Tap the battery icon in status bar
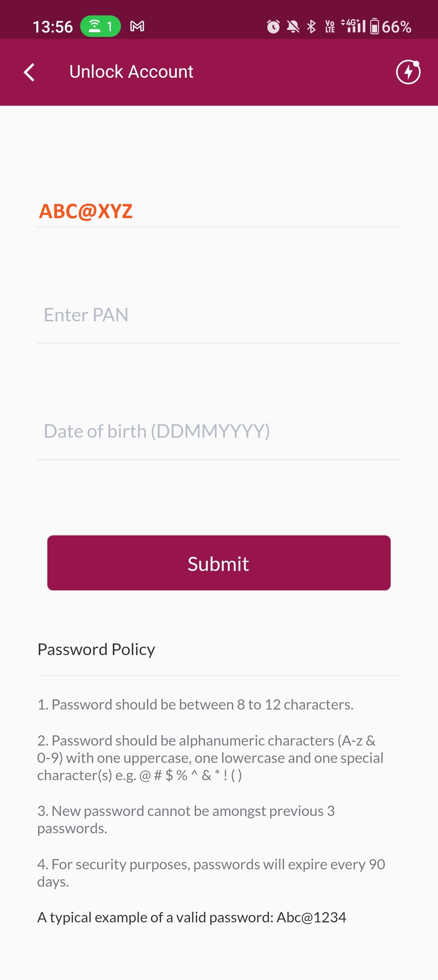Image resolution: width=438 pixels, height=980 pixels. [374, 27]
